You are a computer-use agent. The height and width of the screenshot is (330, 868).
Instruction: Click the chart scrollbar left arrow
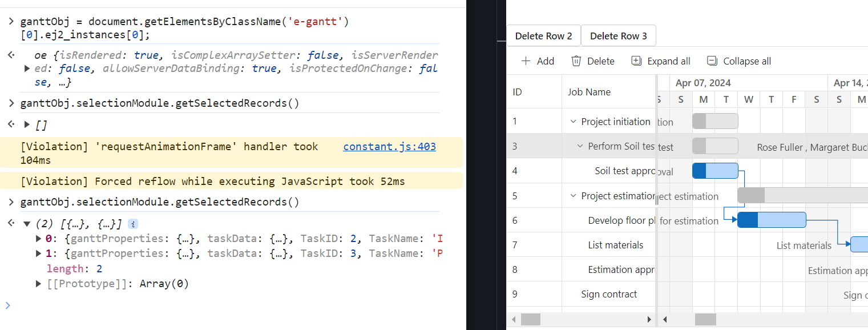pos(665,319)
